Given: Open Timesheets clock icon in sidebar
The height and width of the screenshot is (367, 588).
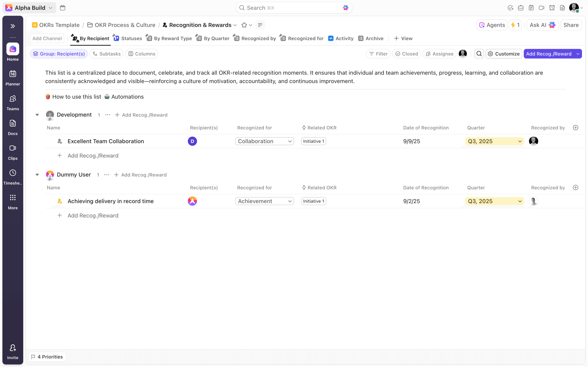Looking at the screenshot, I should (13, 173).
